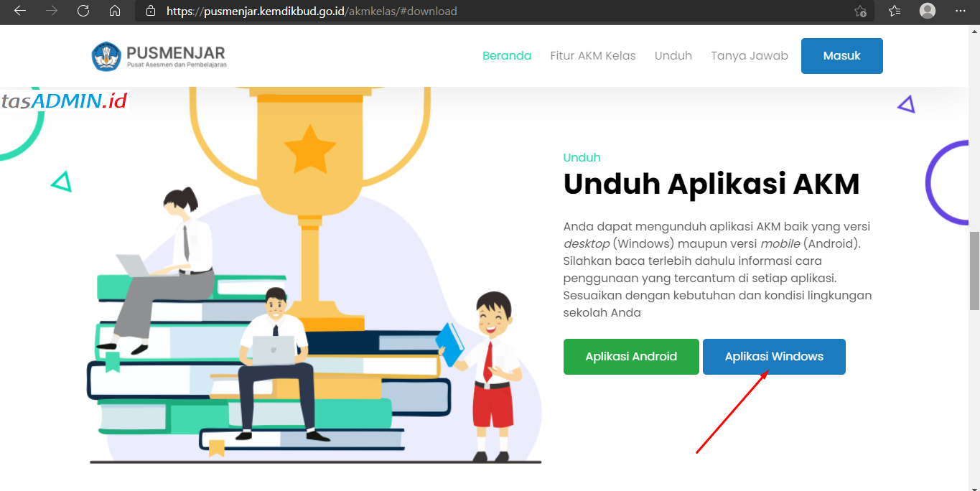Download the Aplikasi Android button

[x=631, y=357]
